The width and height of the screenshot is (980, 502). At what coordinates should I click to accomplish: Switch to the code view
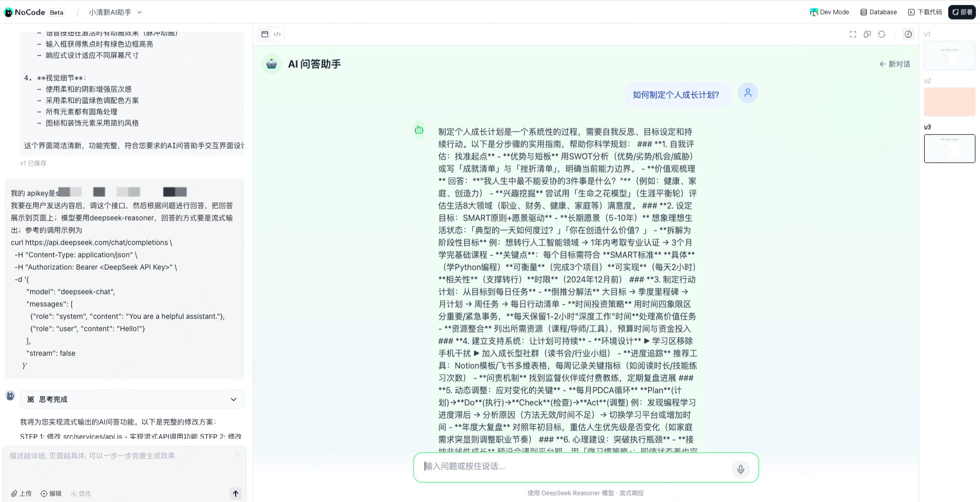coord(278,34)
